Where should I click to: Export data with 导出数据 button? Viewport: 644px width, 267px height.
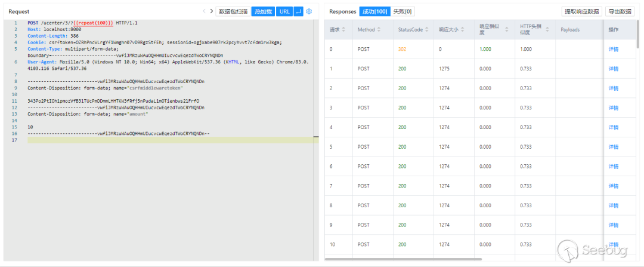(620, 11)
